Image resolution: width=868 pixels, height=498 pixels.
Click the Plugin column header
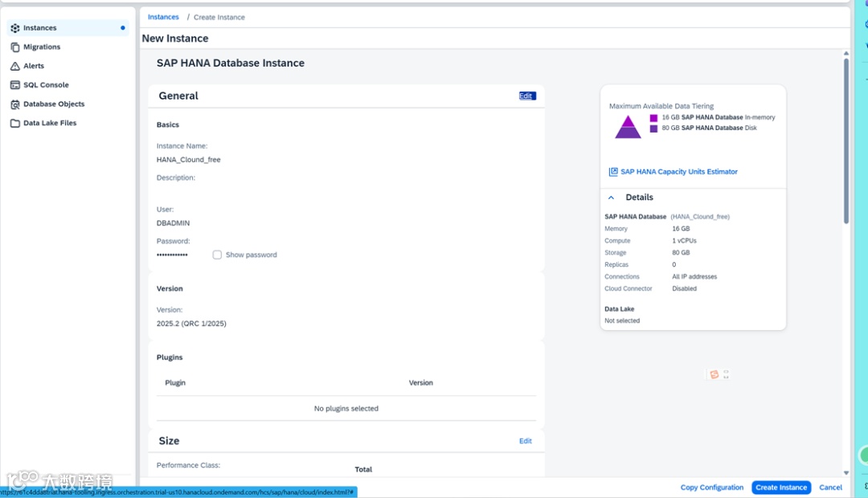175,383
